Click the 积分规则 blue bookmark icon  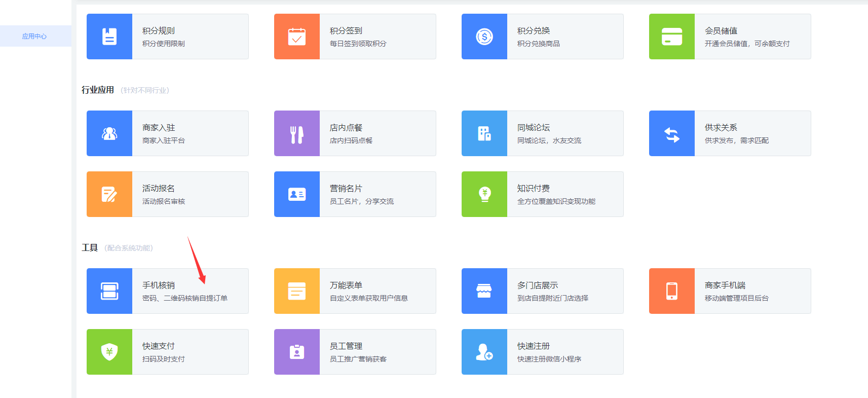[x=109, y=37]
